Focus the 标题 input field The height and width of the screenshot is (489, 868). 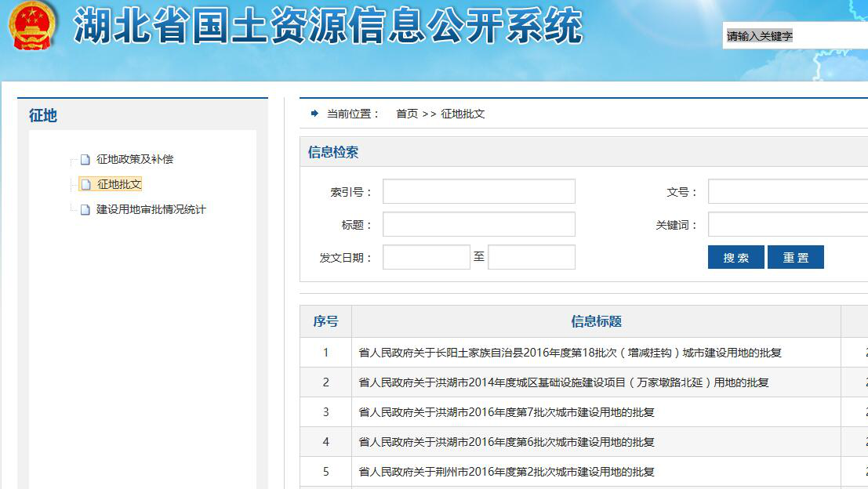[478, 224]
